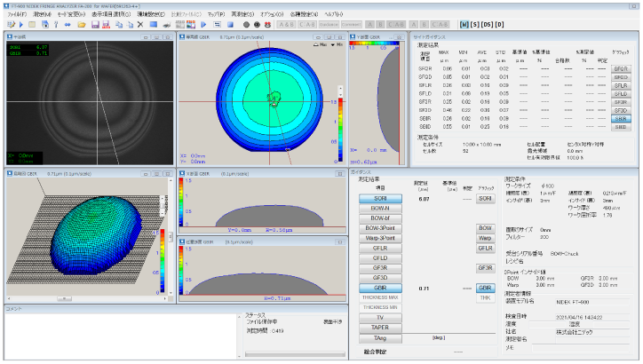Open the ファイル(F) menu
The image size is (643, 364).
pyautogui.click(x=17, y=15)
